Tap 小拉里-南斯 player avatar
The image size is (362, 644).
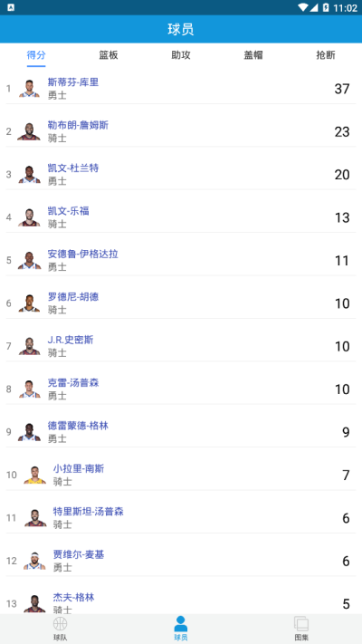(35, 475)
